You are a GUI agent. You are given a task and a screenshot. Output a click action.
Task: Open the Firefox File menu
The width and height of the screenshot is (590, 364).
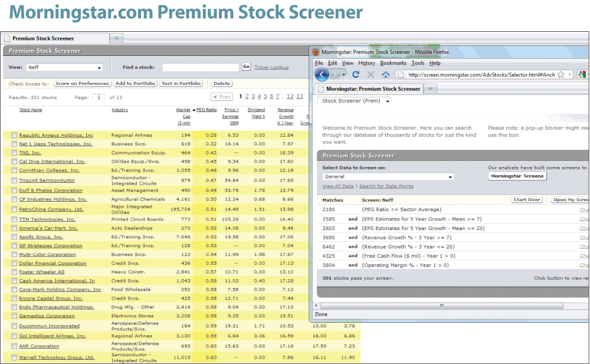(319, 63)
